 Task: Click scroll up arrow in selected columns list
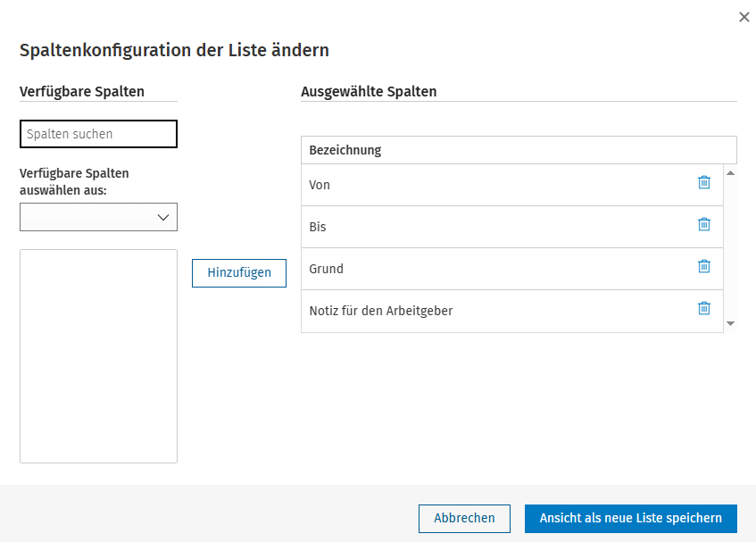click(730, 173)
